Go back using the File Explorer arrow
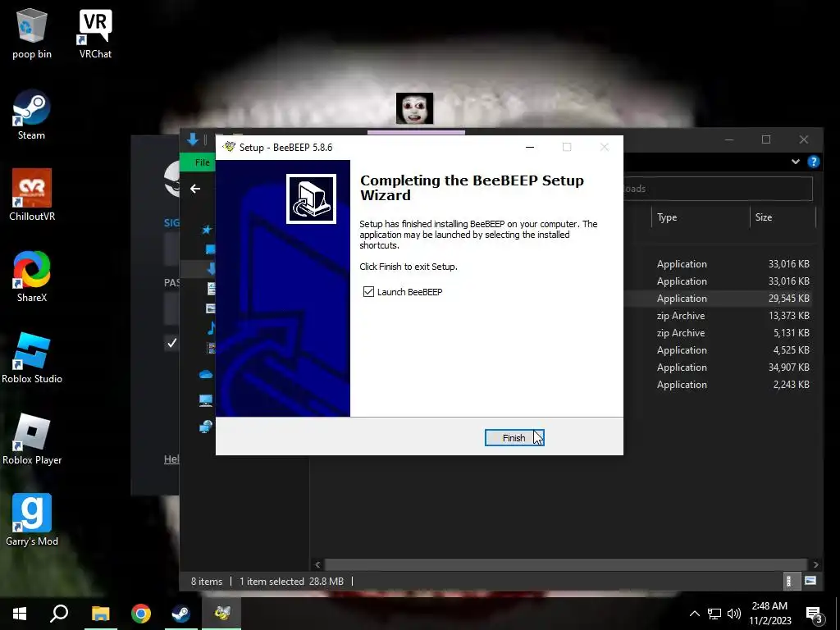840x630 pixels. [195, 189]
